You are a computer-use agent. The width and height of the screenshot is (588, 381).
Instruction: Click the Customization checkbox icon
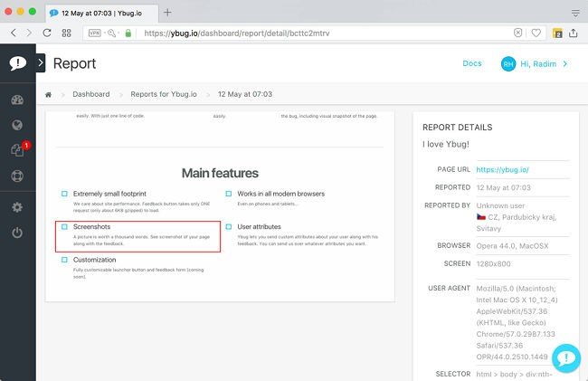64,260
